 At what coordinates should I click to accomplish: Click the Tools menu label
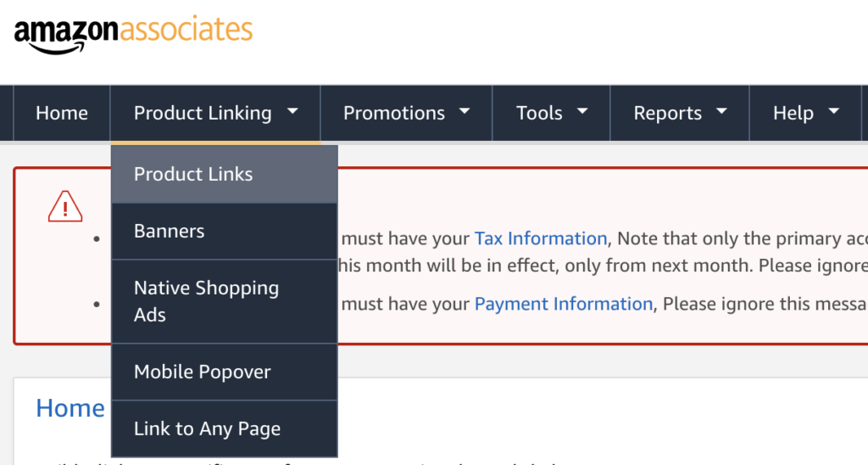tap(539, 113)
